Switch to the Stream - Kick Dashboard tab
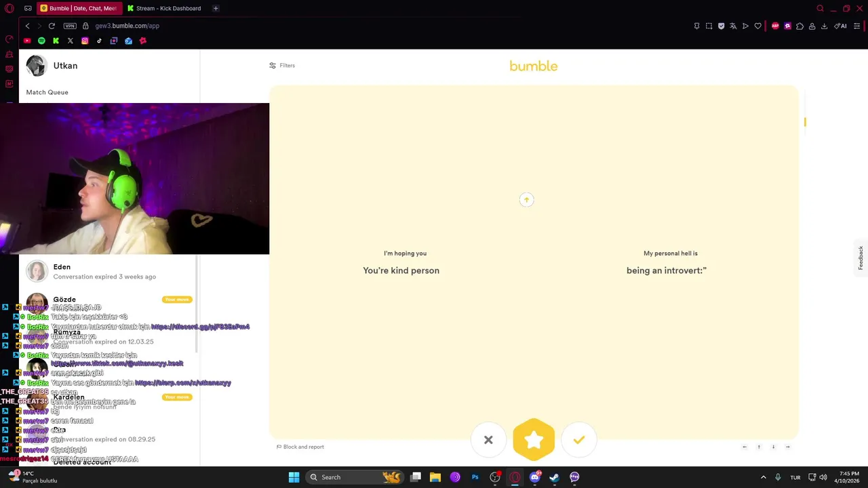Image resolution: width=868 pixels, height=488 pixels. (x=165, y=8)
